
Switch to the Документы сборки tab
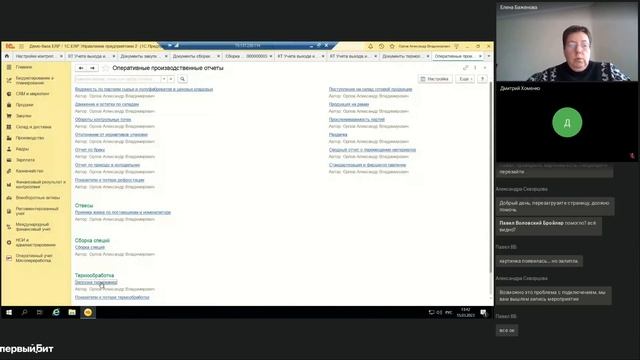[x=192, y=56]
